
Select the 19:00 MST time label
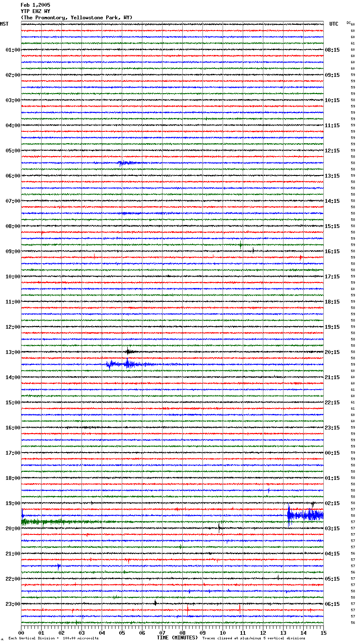coord(13,503)
